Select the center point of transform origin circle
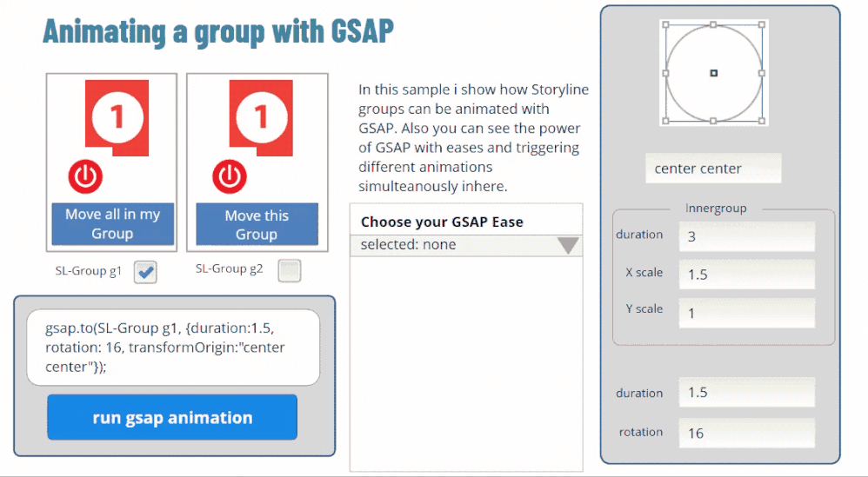This screenshot has width=868, height=477. click(714, 73)
